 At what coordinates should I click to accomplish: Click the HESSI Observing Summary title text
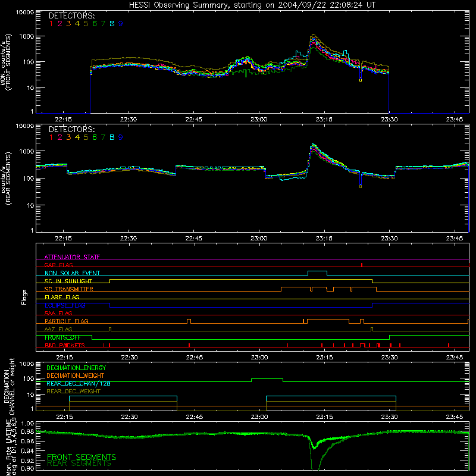pyautogui.click(x=252, y=5)
